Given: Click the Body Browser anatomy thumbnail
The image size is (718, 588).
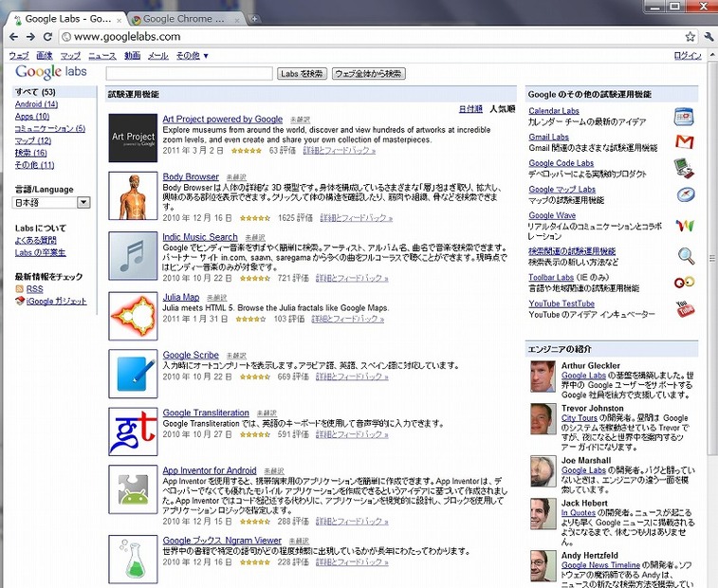Looking at the screenshot, I should pyautogui.click(x=133, y=195).
